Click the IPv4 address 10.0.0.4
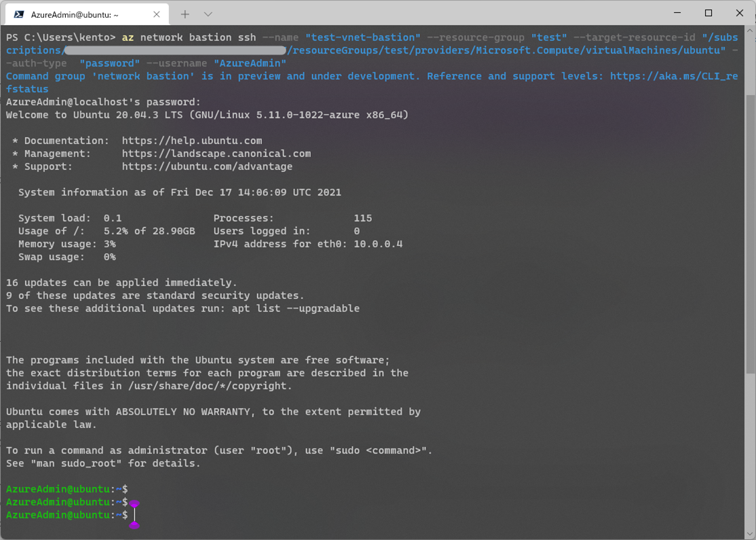 point(378,244)
